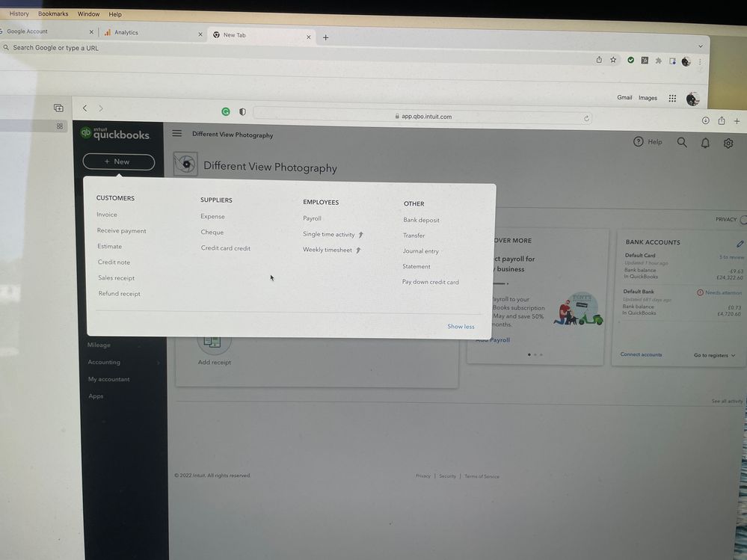Select Sales receipt
The image size is (747, 560).
[x=116, y=277]
